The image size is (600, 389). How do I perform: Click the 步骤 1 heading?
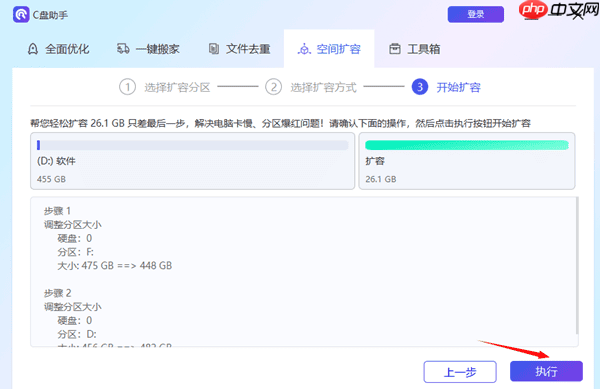pyautogui.click(x=57, y=211)
